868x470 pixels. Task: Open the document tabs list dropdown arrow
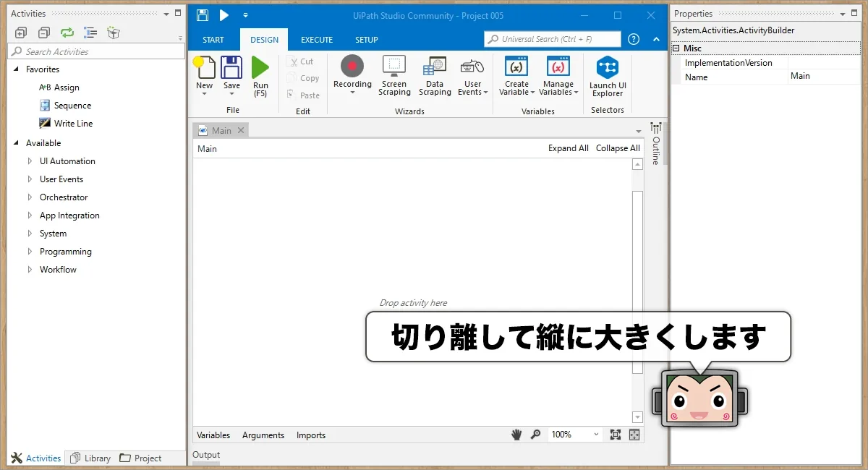pos(639,131)
